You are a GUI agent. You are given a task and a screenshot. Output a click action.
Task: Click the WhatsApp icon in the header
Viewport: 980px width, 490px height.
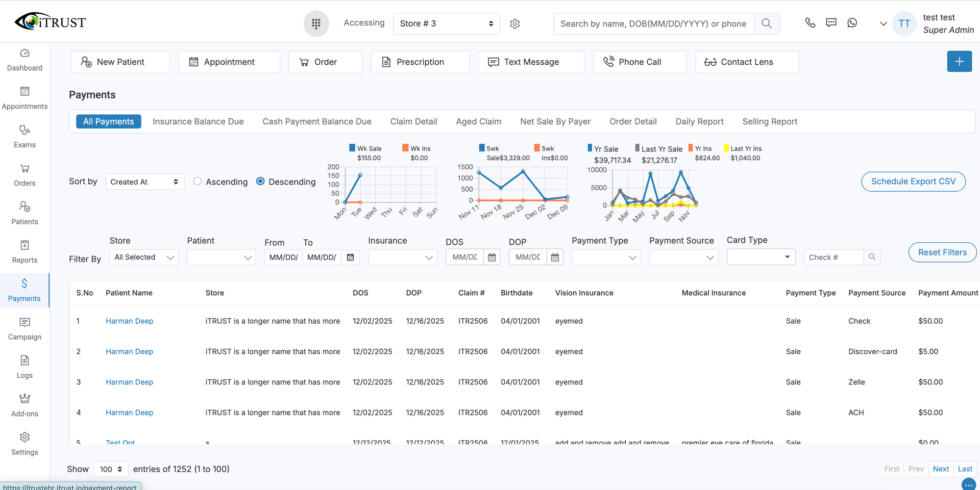(852, 23)
